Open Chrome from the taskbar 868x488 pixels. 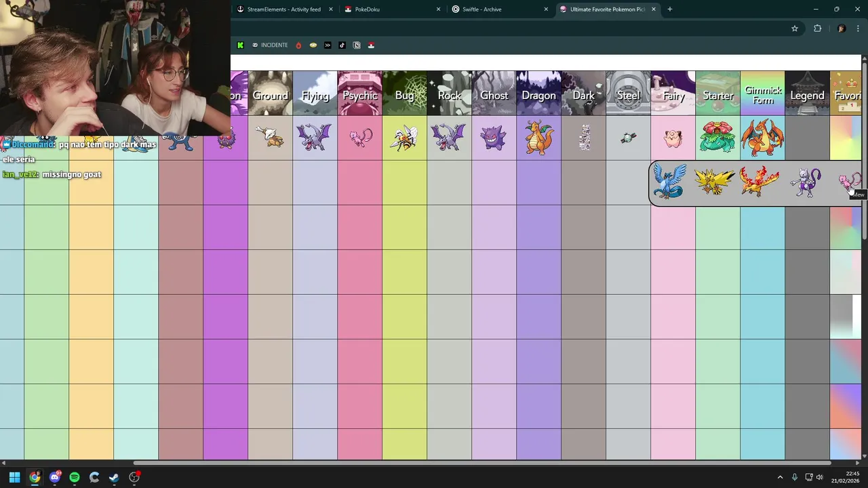(35, 477)
